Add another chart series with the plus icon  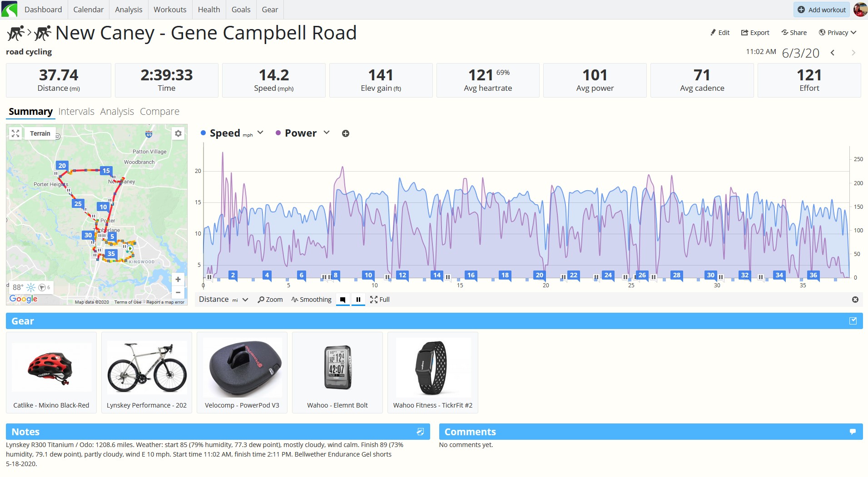pyautogui.click(x=346, y=133)
